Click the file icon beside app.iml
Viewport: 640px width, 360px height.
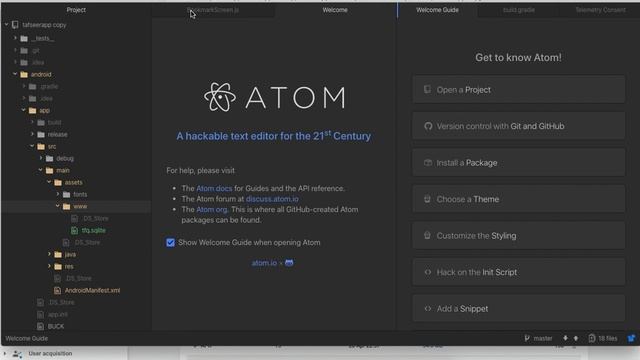(x=40, y=315)
